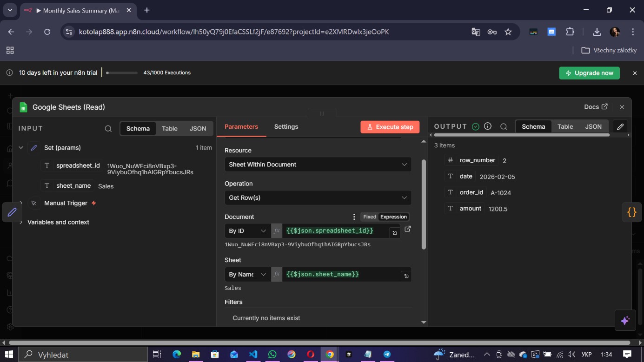The image size is (644, 362).
Task: Click the amount output field
Action: coord(465,209)
